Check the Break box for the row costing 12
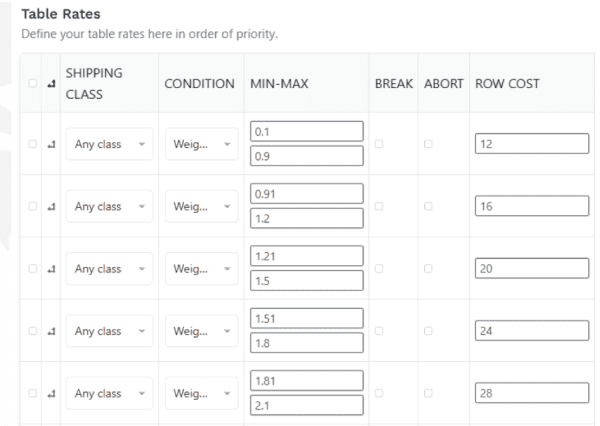Screen dimensions: 600x426 [379, 144]
